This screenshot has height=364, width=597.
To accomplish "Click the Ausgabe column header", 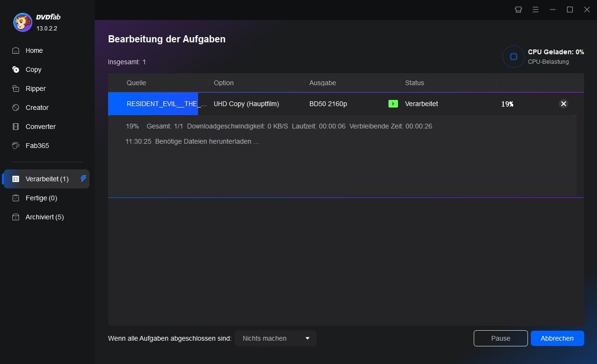I will (x=323, y=83).
